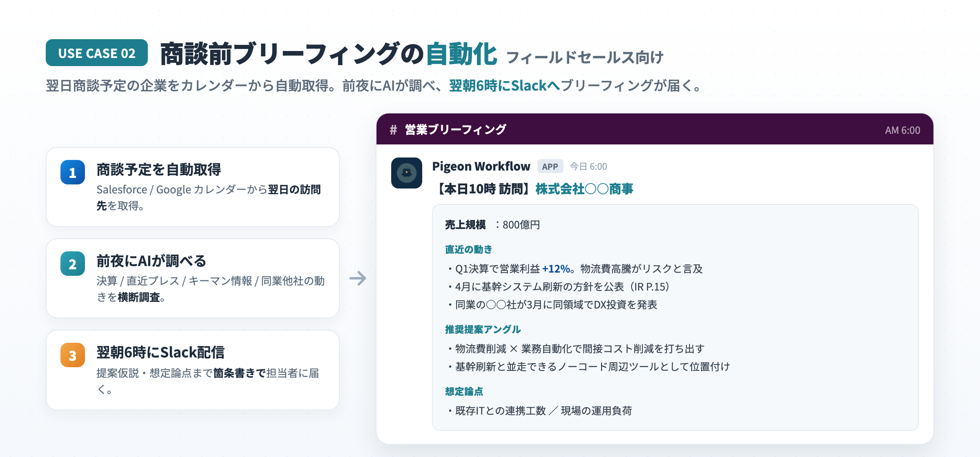The height and width of the screenshot is (457, 980).
Task: Click the USE CASE 02 badge
Action: coord(97,53)
